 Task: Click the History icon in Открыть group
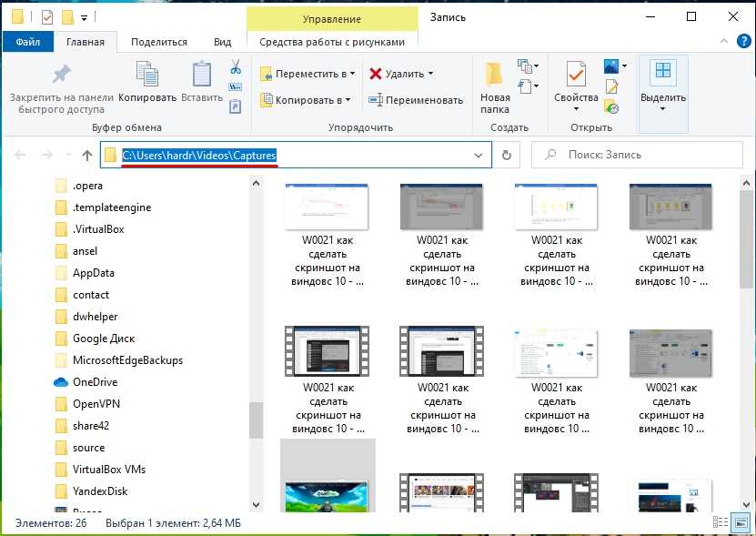(611, 107)
